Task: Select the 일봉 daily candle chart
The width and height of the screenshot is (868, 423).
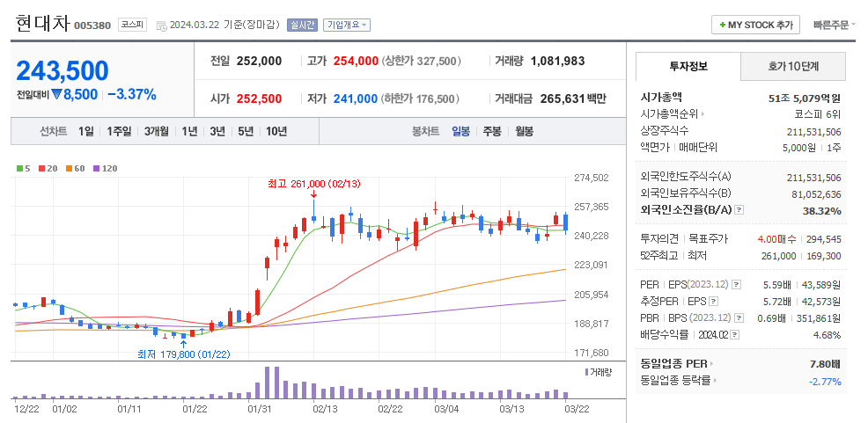Action: (x=460, y=131)
